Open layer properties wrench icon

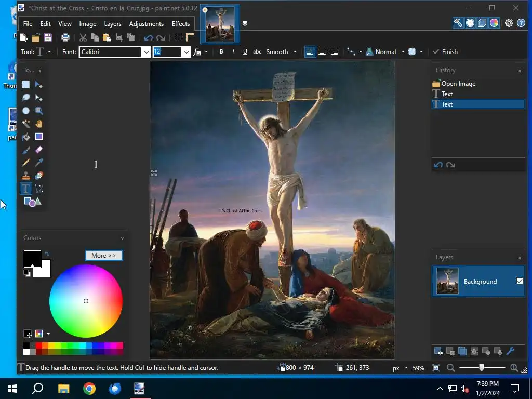point(510,352)
